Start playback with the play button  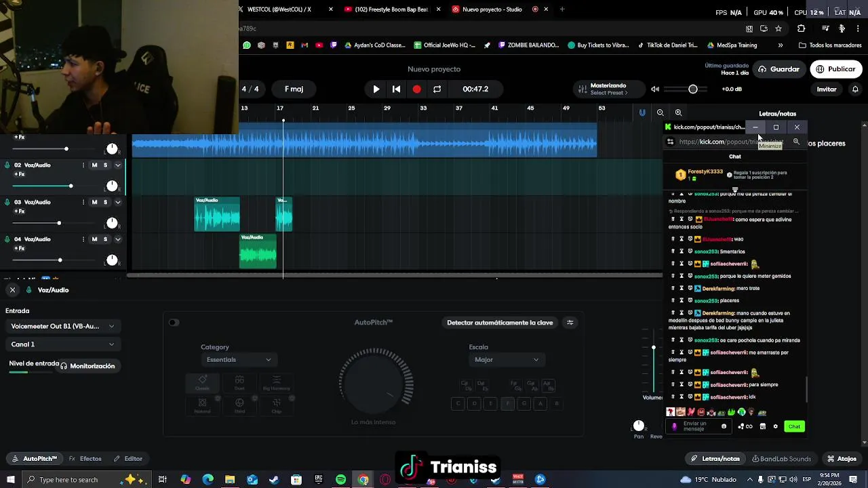[376, 89]
